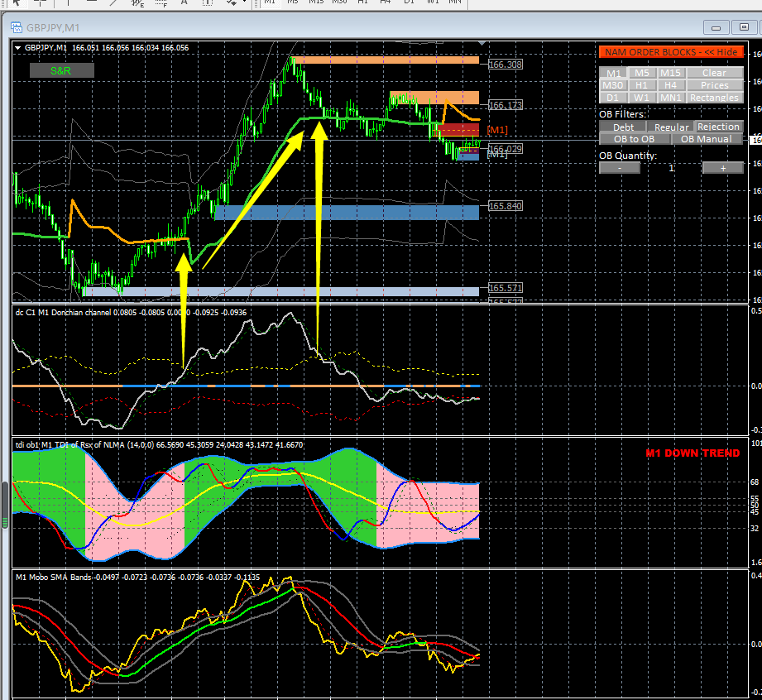
Task: Click the 166.029 price label
Action: coord(506,149)
